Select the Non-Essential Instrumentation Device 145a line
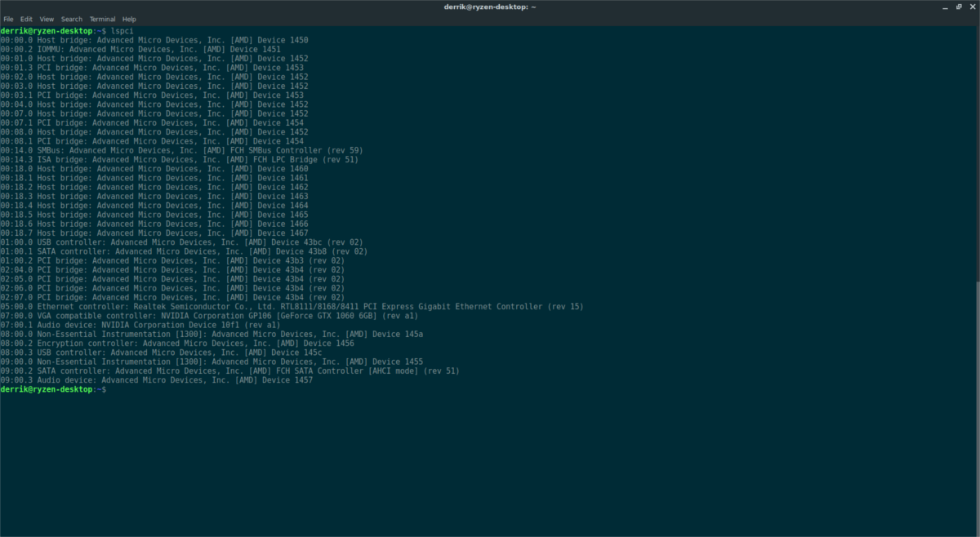 coord(212,334)
